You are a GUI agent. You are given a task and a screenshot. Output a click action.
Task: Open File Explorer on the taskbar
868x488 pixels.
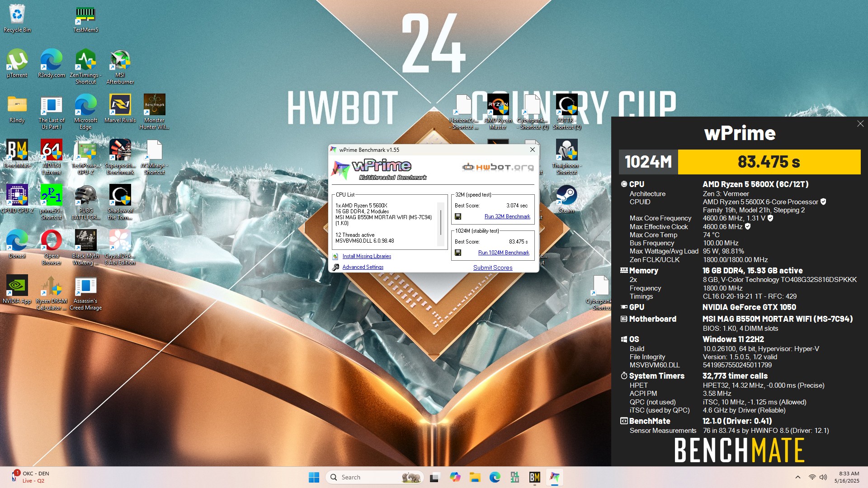click(x=475, y=477)
